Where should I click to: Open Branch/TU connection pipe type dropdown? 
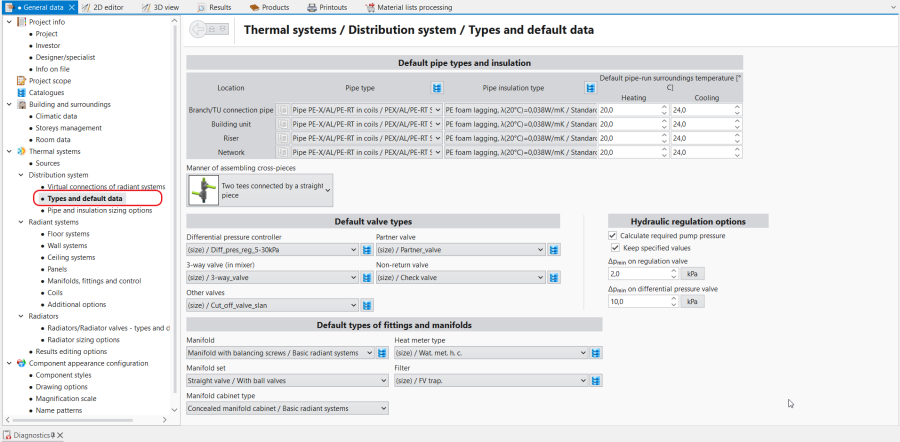439,110
